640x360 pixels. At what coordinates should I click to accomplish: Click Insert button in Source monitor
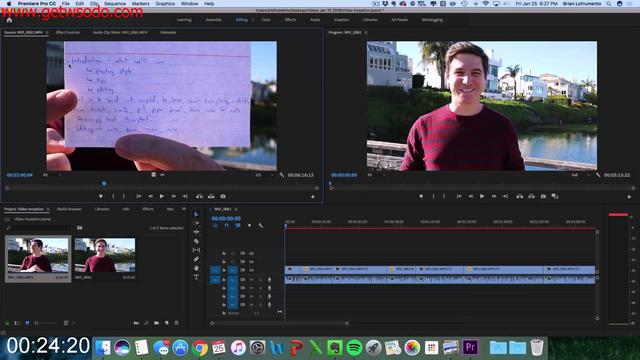(199, 196)
